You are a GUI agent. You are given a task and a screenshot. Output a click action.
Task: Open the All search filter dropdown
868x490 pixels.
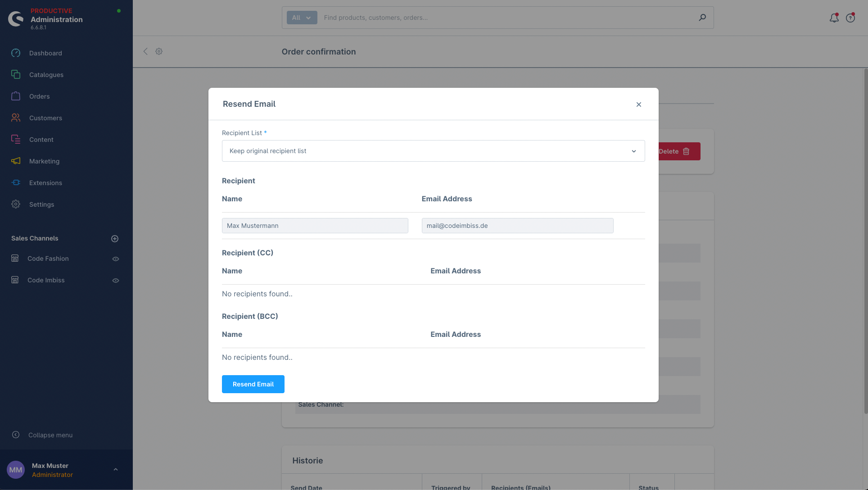point(302,18)
